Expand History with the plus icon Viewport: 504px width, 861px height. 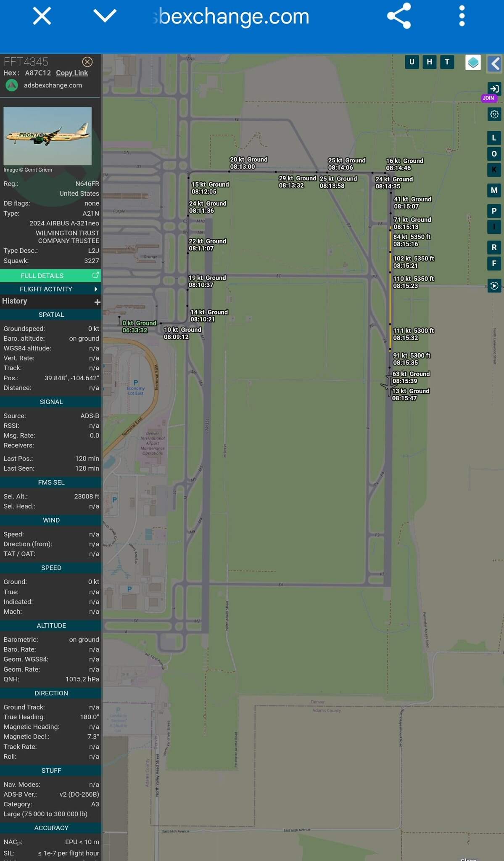97,302
